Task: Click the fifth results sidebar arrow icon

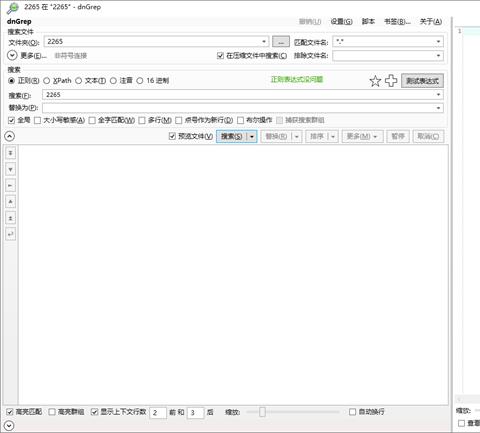Action: pos(11,218)
